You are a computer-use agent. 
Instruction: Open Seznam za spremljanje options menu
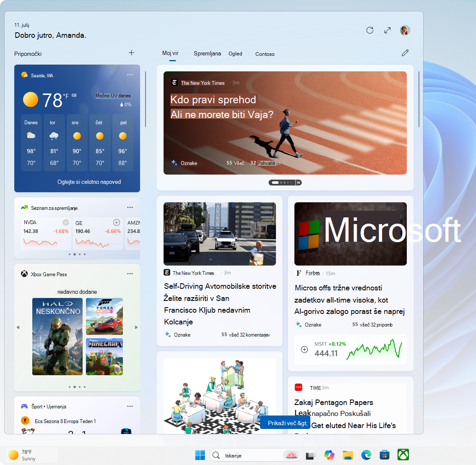tap(130, 207)
